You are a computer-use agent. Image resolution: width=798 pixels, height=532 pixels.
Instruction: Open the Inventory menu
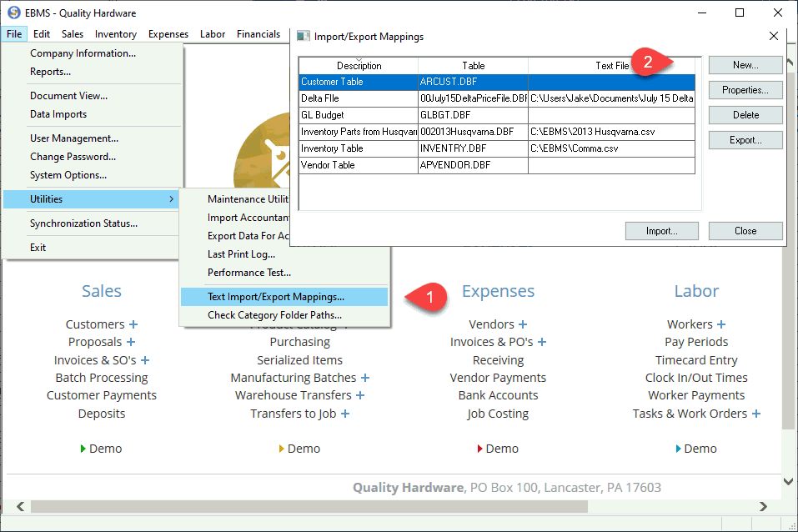tap(116, 34)
